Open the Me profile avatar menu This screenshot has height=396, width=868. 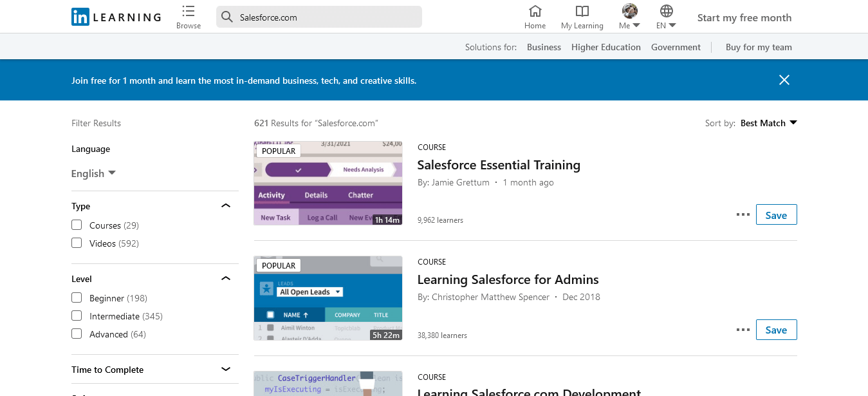[x=629, y=12]
